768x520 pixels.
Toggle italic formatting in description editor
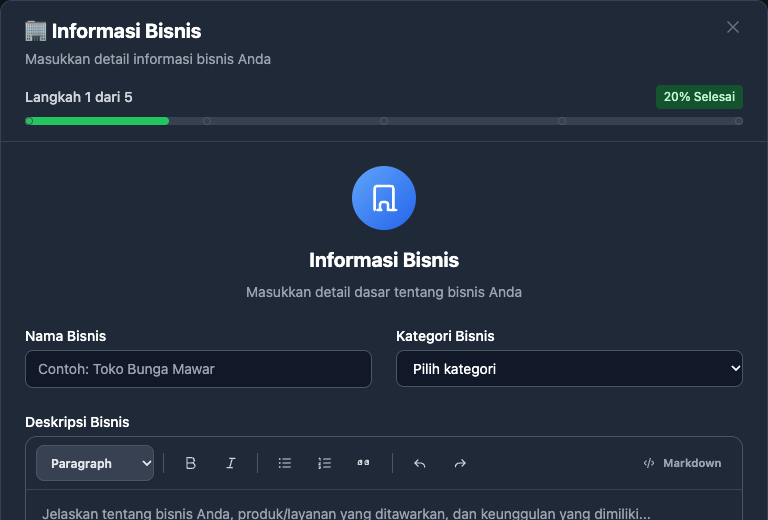coord(231,463)
